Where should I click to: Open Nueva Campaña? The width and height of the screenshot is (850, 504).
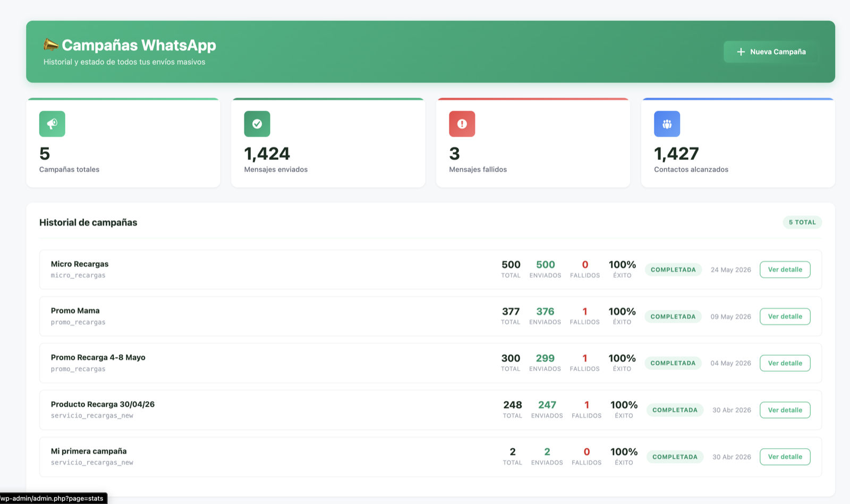771,52
